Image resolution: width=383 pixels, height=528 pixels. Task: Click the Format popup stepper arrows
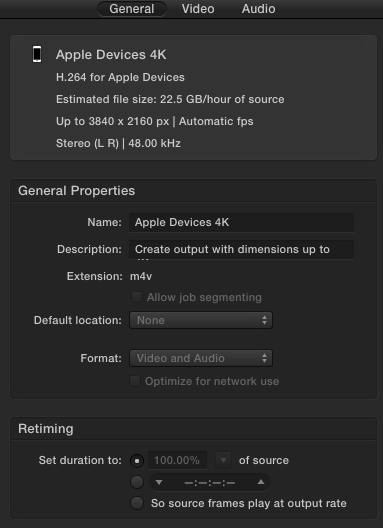click(x=264, y=358)
